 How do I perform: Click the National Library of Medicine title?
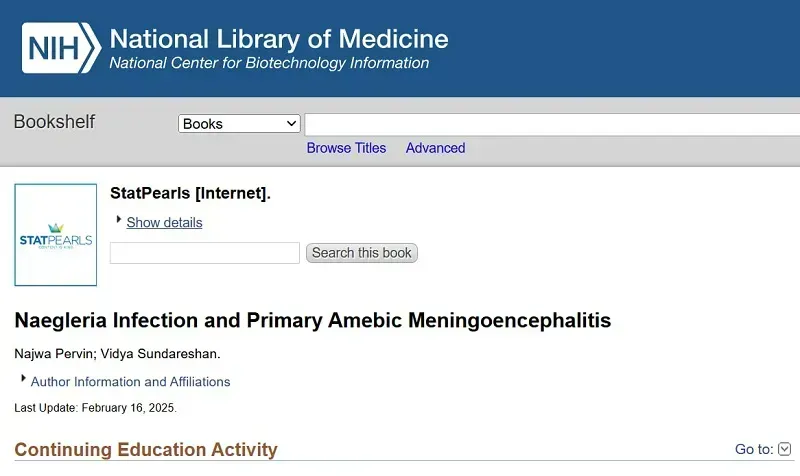[x=279, y=39]
